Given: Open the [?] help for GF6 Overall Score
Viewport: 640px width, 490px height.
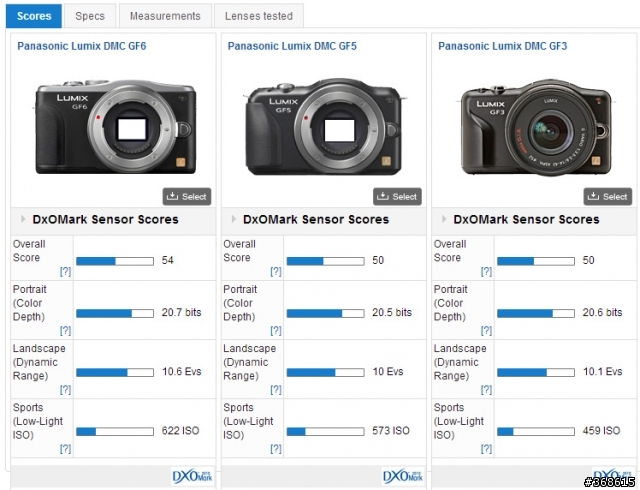Looking at the screenshot, I should [65, 271].
